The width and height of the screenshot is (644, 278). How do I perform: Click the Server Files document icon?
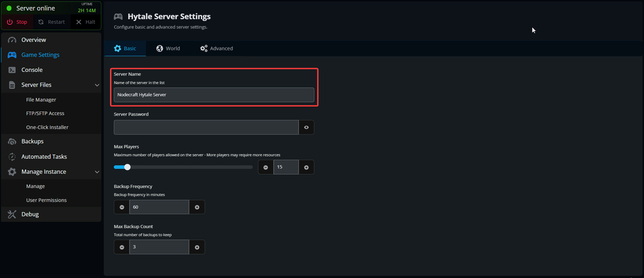click(x=12, y=85)
